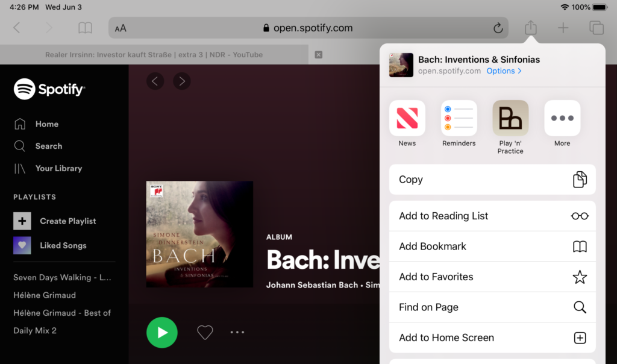Choose Find on Page

click(x=492, y=307)
